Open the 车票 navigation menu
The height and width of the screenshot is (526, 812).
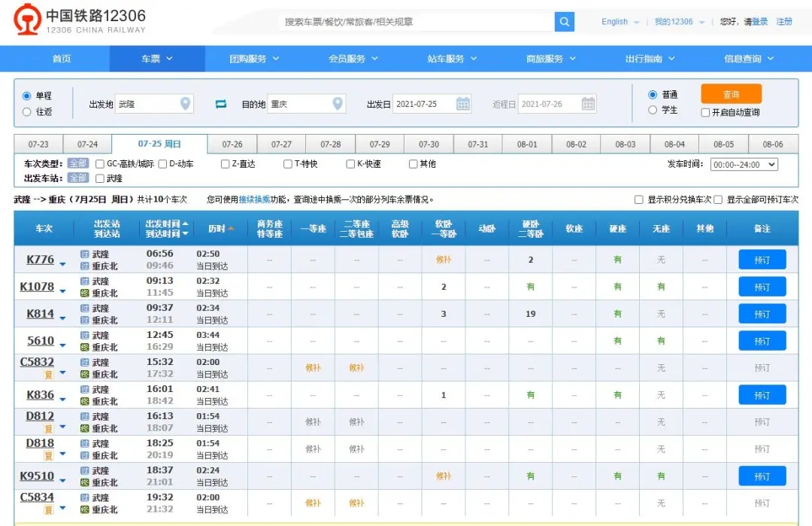tap(156, 59)
